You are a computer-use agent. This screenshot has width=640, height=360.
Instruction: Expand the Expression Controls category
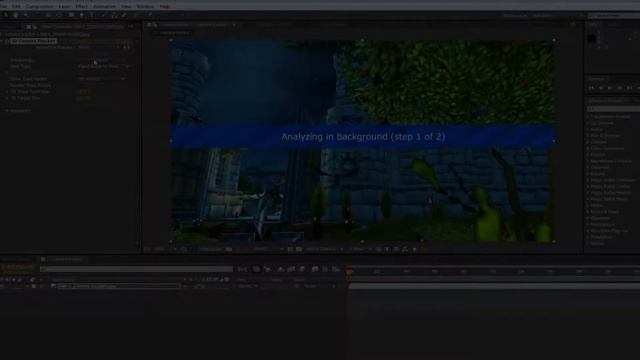(x=588, y=161)
